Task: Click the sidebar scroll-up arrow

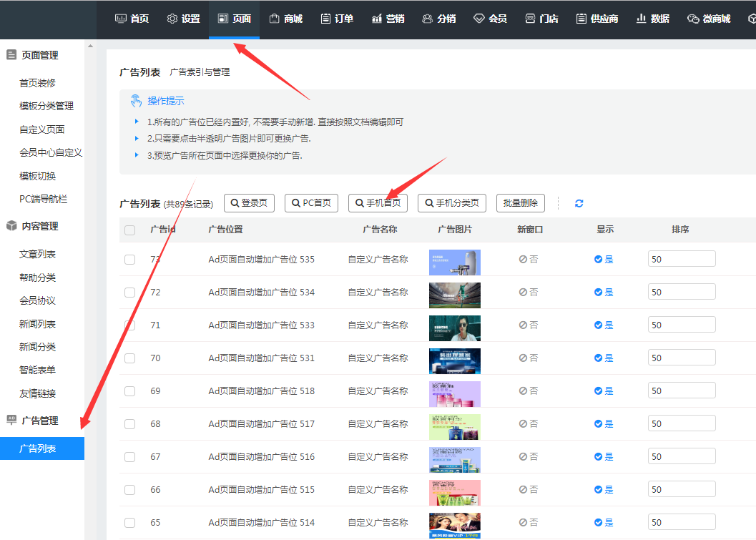Action: [x=90, y=46]
